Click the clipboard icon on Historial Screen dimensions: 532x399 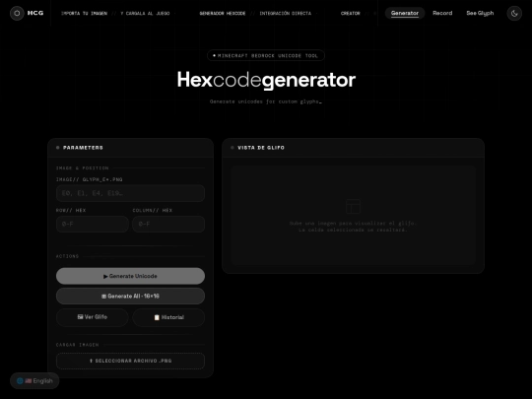(x=157, y=317)
